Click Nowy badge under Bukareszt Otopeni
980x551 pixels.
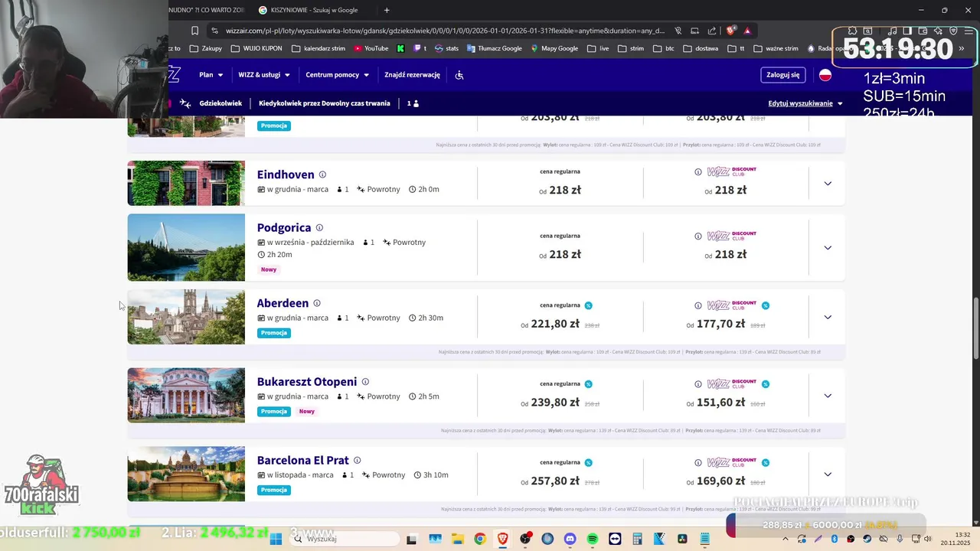306,412
